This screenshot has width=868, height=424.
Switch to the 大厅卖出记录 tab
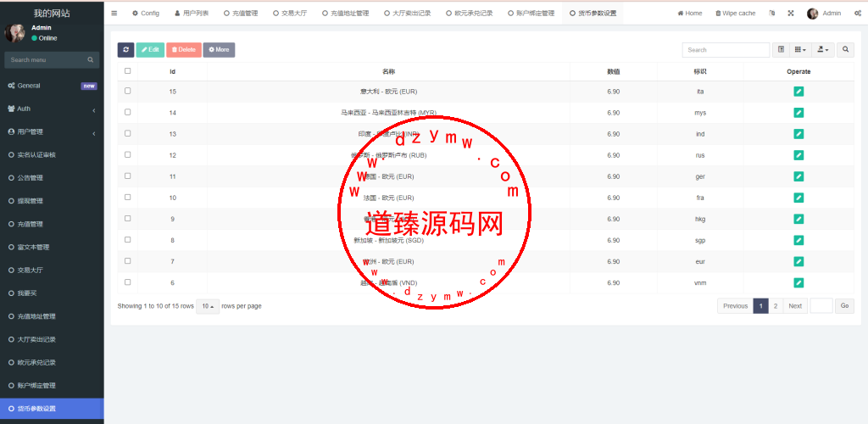(408, 14)
